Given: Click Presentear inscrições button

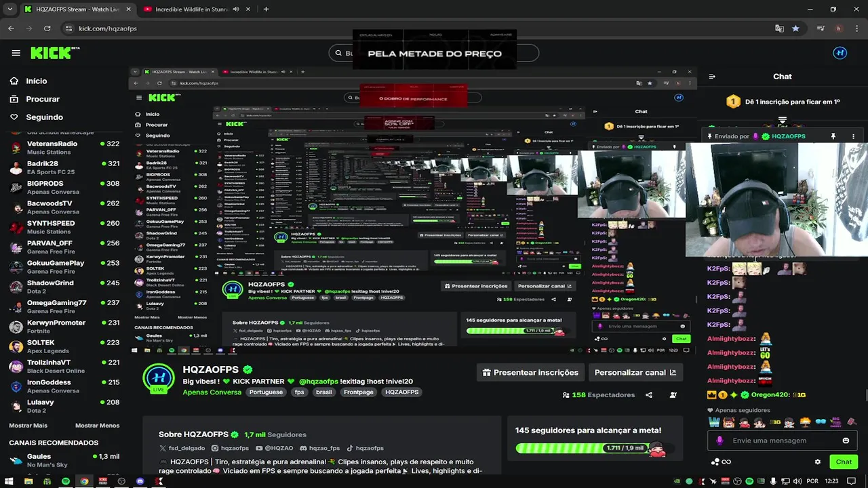Looking at the screenshot, I should [x=530, y=372].
